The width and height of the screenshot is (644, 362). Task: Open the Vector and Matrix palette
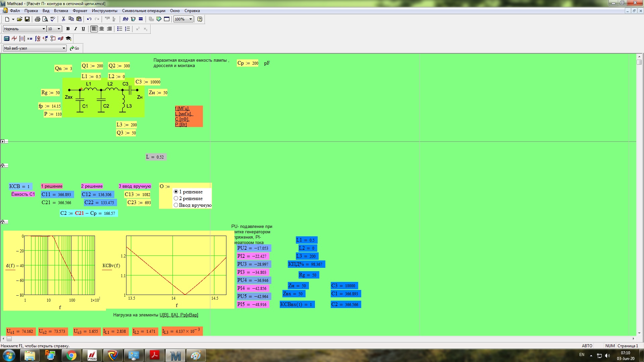click(x=22, y=39)
